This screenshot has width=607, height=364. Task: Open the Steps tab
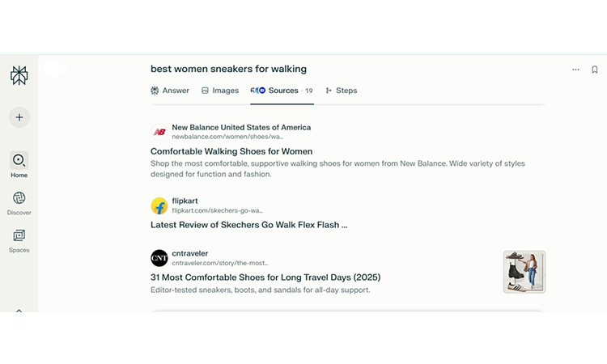click(x=341, y=91)
